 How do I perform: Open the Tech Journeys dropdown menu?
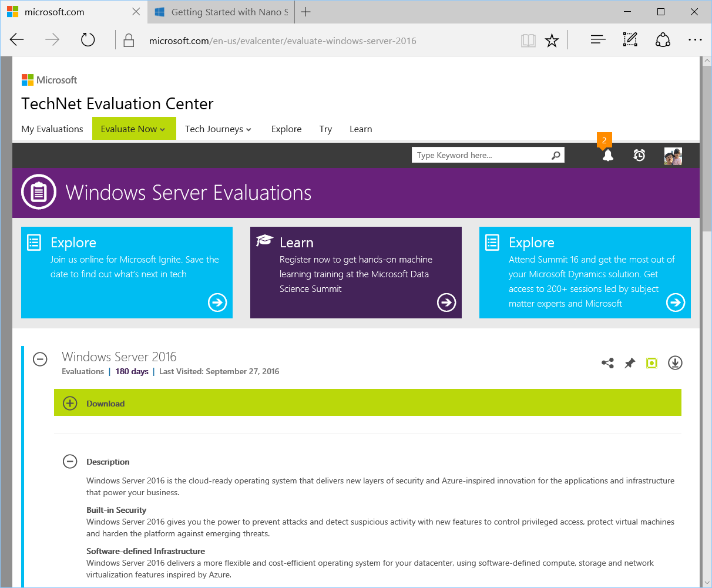(218, 129)
